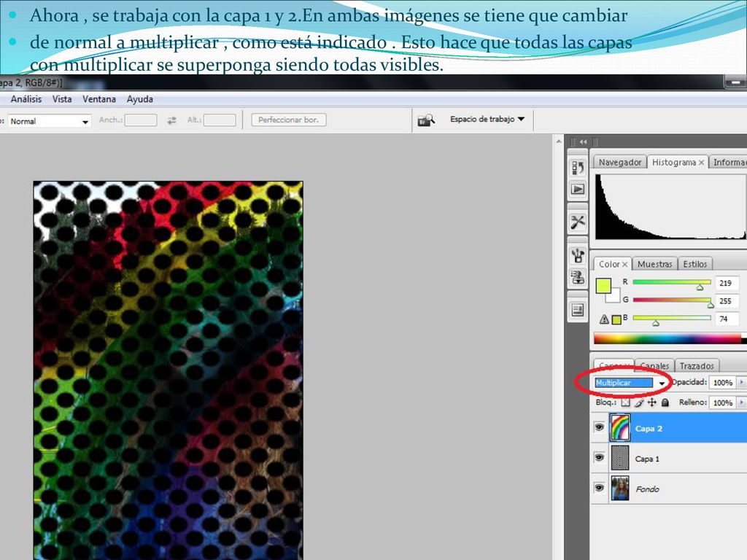Open the Ventana menu
The height and width of the screenshot is (560, 747).
pyautogui.click(x=99, y=99)
